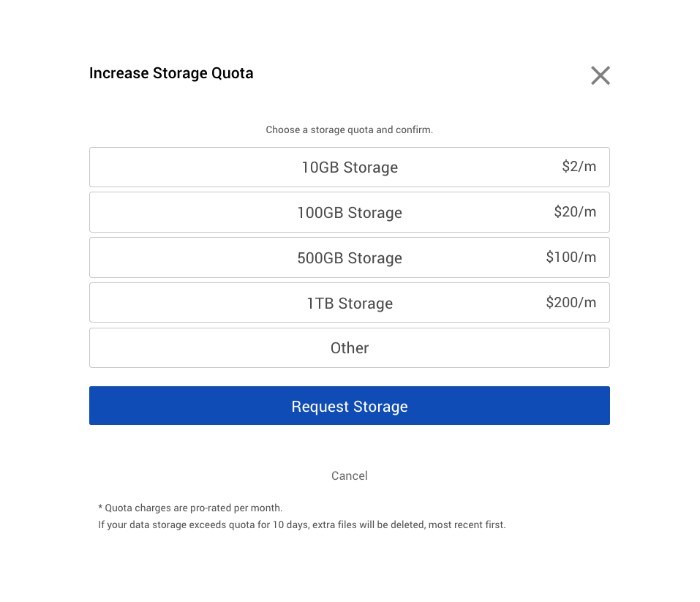Confirm storage with Request Storage

point(349,406)
